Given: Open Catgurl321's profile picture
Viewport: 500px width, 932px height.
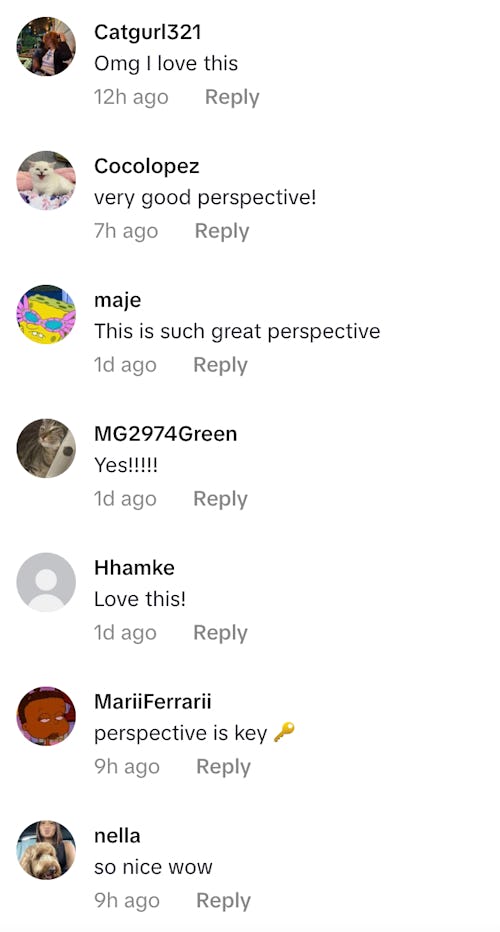Looking at the screenshot, I should tap(46, 46).
